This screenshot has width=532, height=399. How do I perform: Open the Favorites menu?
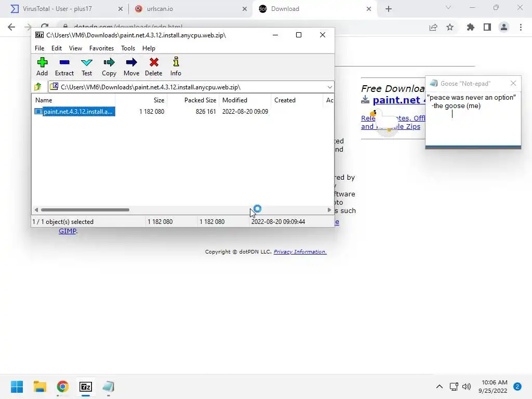click(x=101, y=48)
